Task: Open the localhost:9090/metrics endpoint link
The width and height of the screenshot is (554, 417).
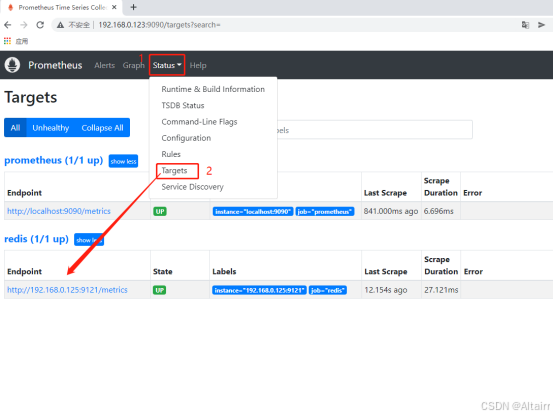Action: click(x=59, y=211)
